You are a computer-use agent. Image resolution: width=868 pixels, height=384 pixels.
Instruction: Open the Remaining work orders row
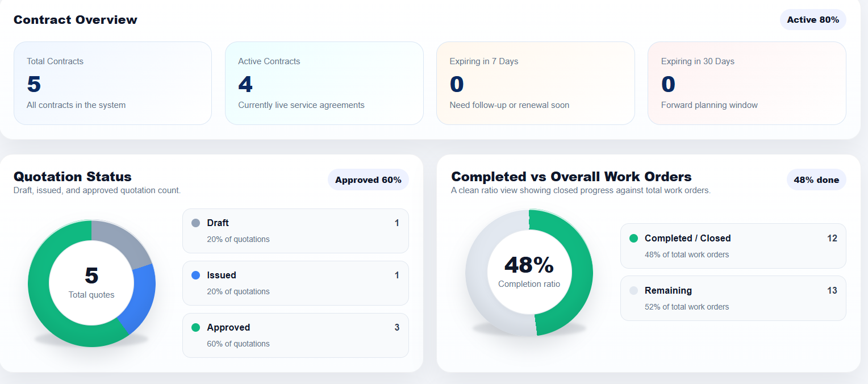[733, 298]
